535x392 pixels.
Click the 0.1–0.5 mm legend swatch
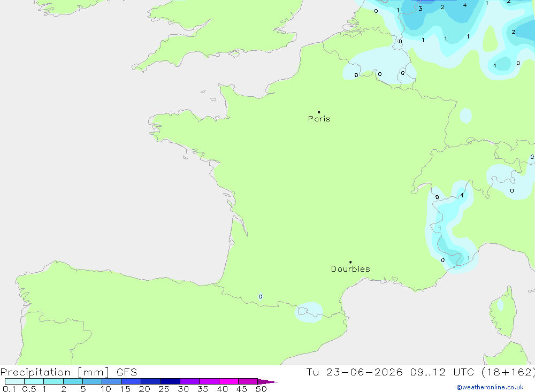coord(14,381)
